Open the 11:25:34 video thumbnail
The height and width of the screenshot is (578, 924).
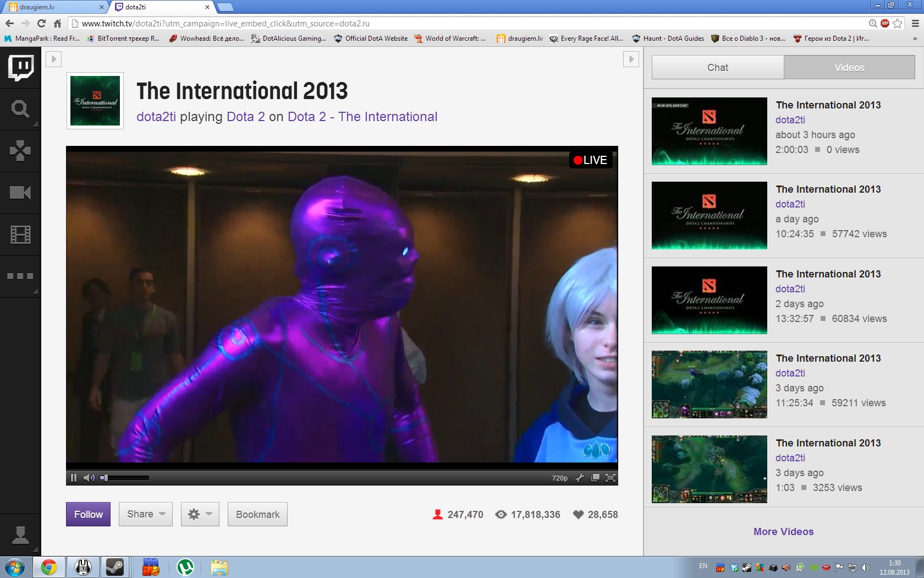pyautogui.click(x=709, y=384)
